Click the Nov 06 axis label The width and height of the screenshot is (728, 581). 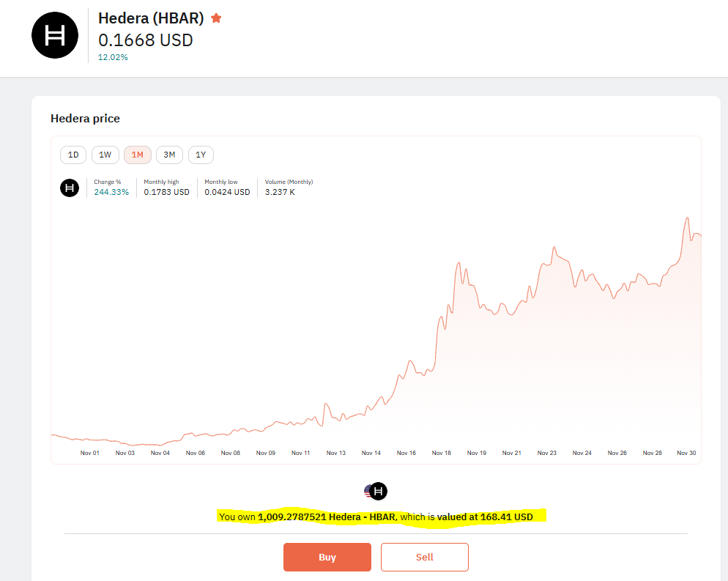pos(195,453)
